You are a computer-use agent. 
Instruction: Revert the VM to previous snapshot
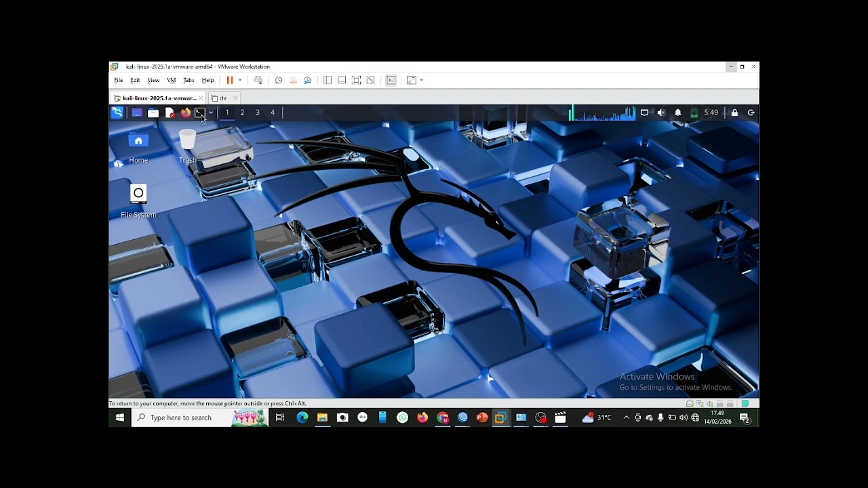coord(293,80)
